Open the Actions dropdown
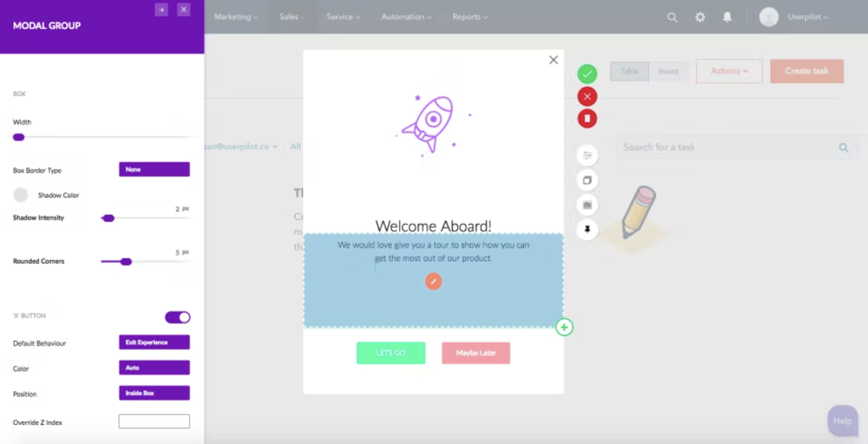868x444 pixels. point(728,71)
